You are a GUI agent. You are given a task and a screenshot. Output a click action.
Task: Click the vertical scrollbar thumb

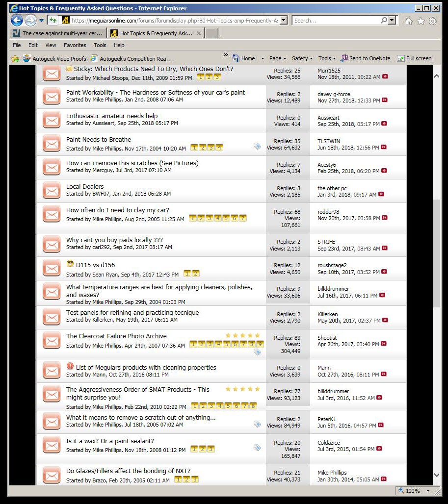436,253
